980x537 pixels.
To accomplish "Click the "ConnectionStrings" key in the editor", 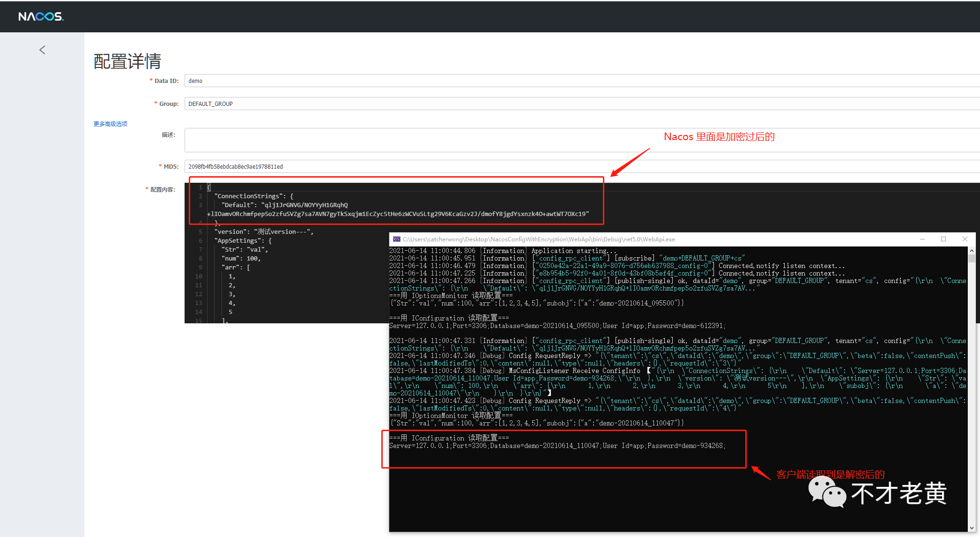I will click(x=248, y=196).
